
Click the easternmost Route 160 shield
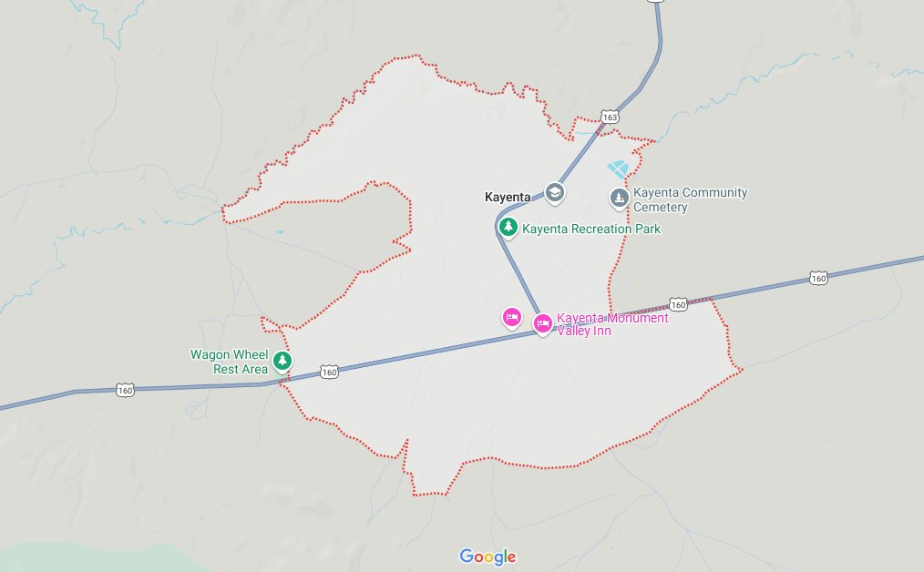(818, 278)
